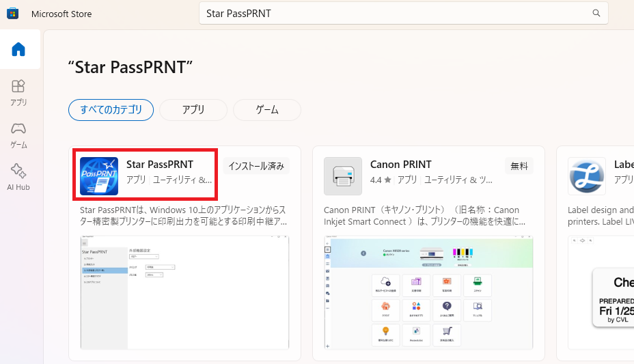The width and height of the screenshot is (634, 364).
Task: Open the Star PassPRNT settings screenshot thumbnail
Action: pyautogui.click(x=184, y=294)
